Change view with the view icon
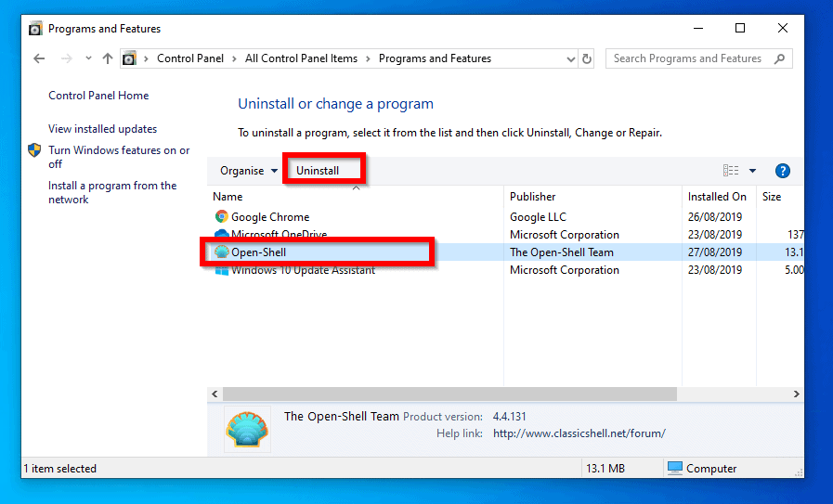This screenshot has height=504, width=833. (x=731, y=171)
